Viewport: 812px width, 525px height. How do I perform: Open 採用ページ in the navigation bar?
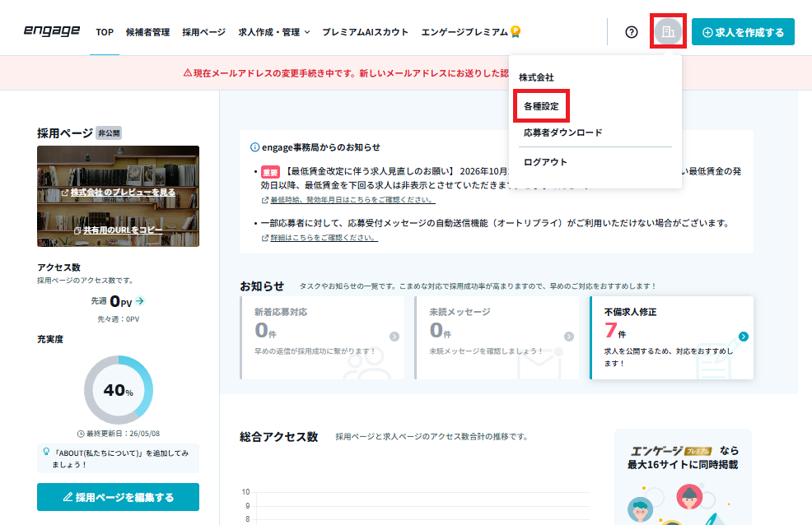pyautogui.click(x=204, y=32)
